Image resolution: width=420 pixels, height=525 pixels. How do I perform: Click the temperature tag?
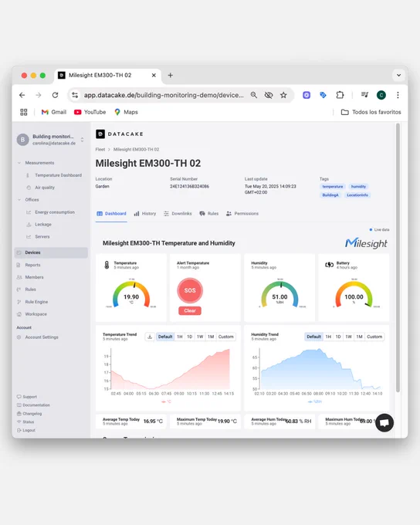333,187
